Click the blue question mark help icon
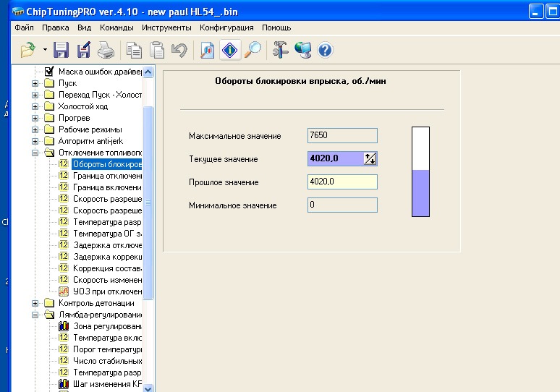This screenshot has width=560, height=392. pyautogui.click(x=325, y=50)
